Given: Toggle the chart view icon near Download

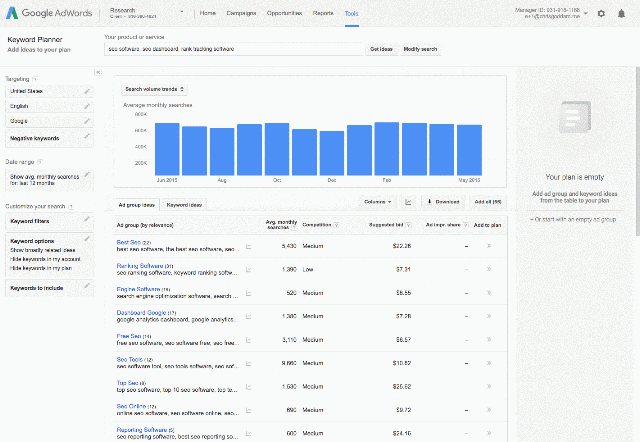Looking at the screenshot, I should click(x=408, y=202).
